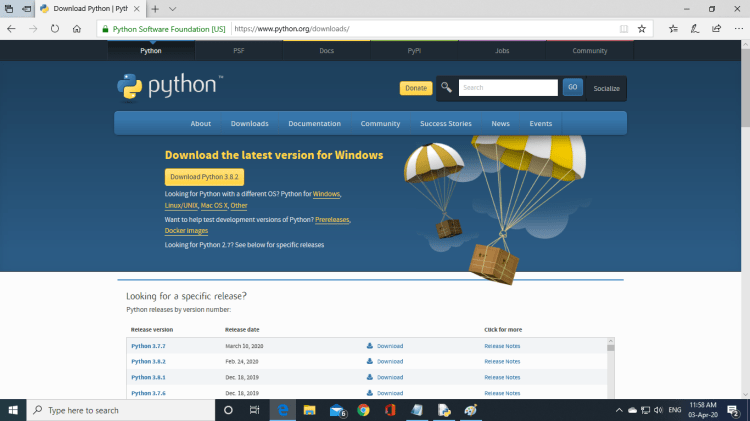Open the Action Center notifications icon

coord(733,410)
